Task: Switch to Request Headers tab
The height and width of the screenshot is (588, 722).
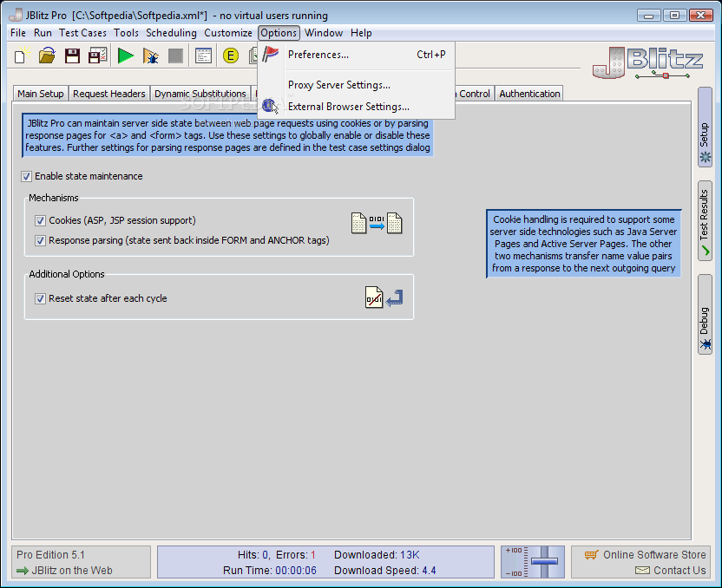Action: click(x=109, y=94)
